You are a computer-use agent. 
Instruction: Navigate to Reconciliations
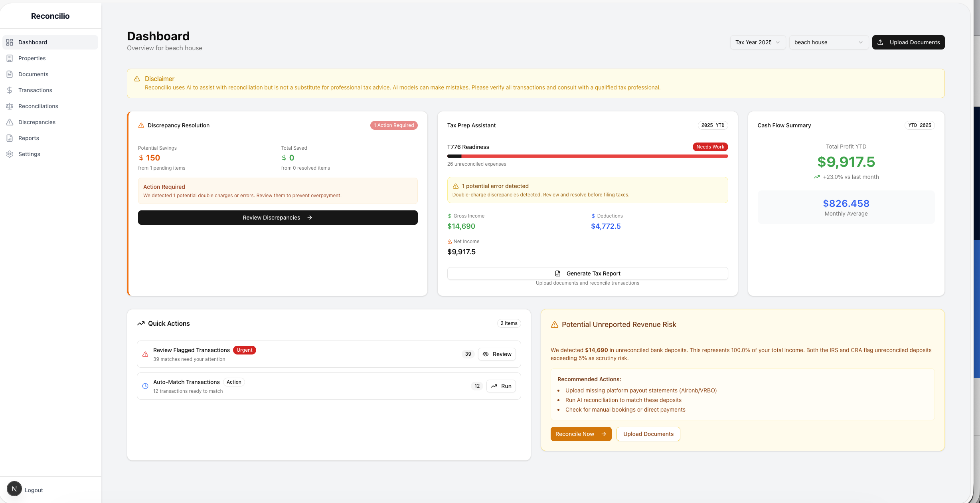point(50,106)
